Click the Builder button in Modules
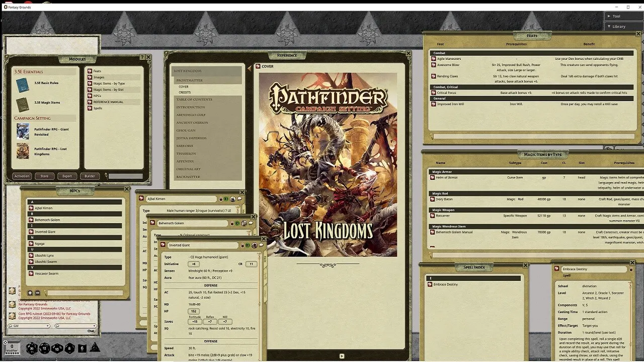Image resolution: width=644 pixels, height=362 pixels. pos(90,176)
